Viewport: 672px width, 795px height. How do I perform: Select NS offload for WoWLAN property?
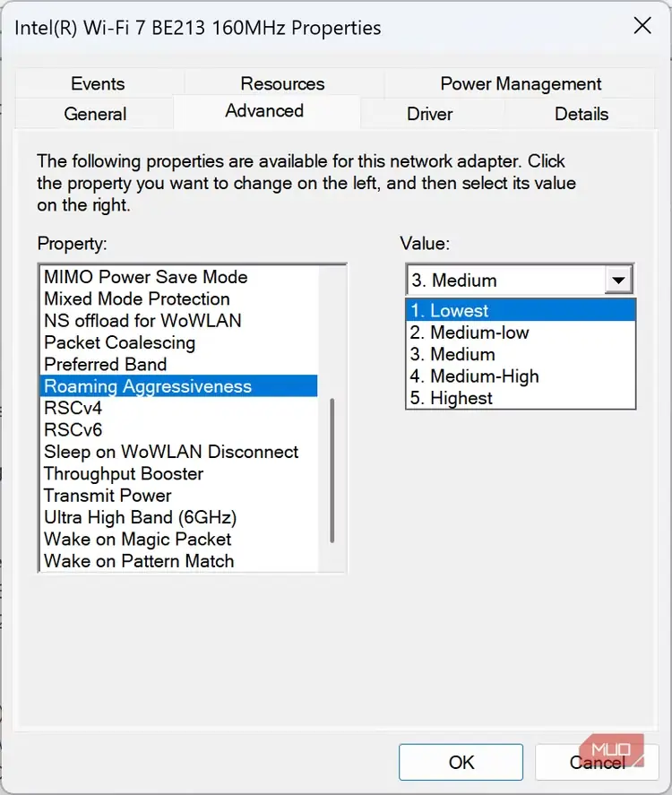(x=178, y=321)
